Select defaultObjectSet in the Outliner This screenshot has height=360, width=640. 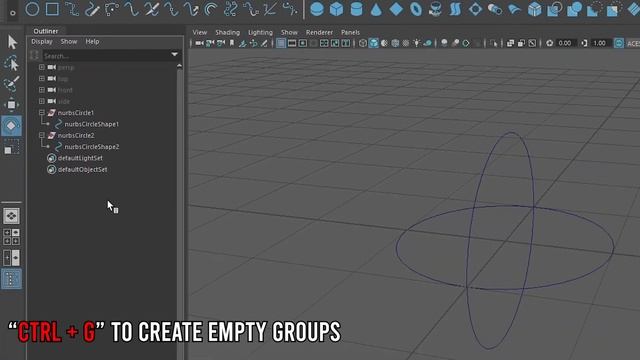[x=82, y=169]
